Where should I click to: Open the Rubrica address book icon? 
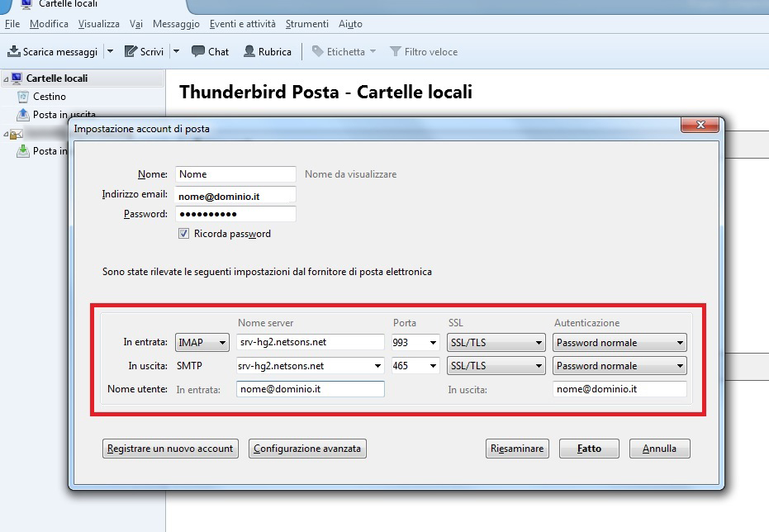tap(249, 52)
